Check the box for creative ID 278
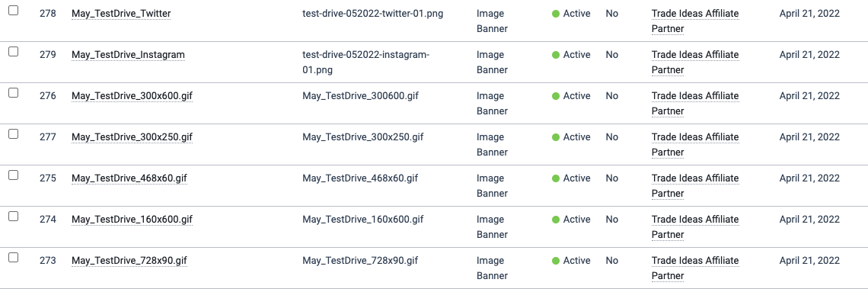868x289 pixels. click(x=13, y=11)
